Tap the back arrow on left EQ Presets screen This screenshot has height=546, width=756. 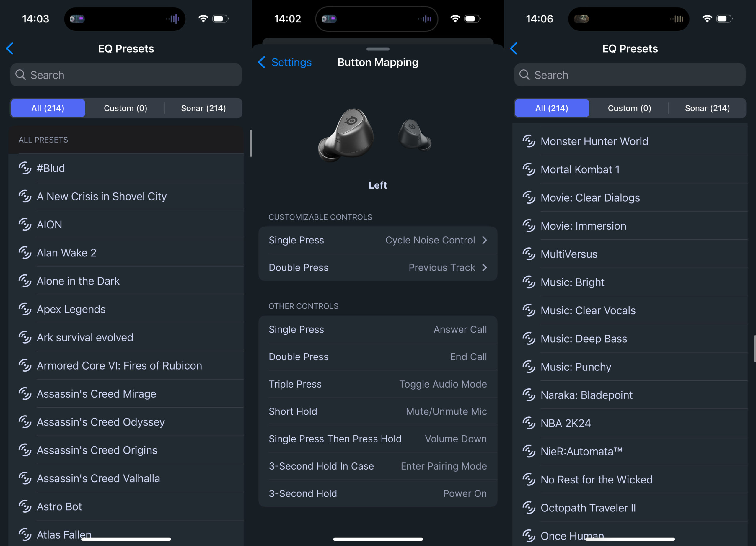click(10, 49)
